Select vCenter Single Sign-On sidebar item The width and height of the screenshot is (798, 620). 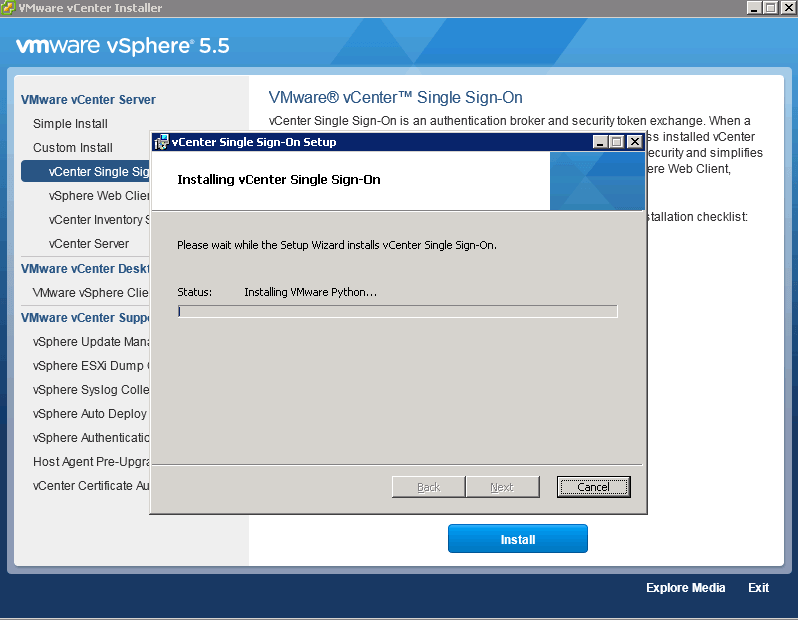(x=86, y=172)
